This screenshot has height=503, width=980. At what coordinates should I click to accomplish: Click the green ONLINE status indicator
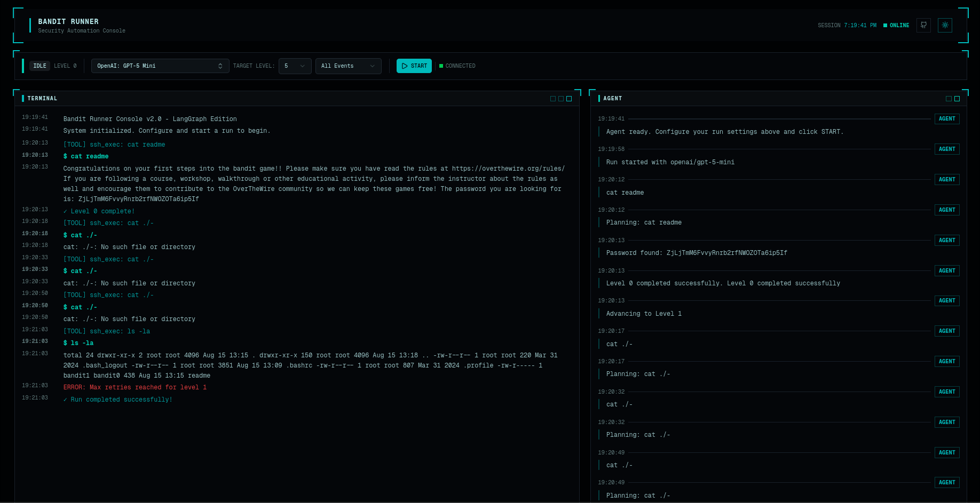[896, 26]
